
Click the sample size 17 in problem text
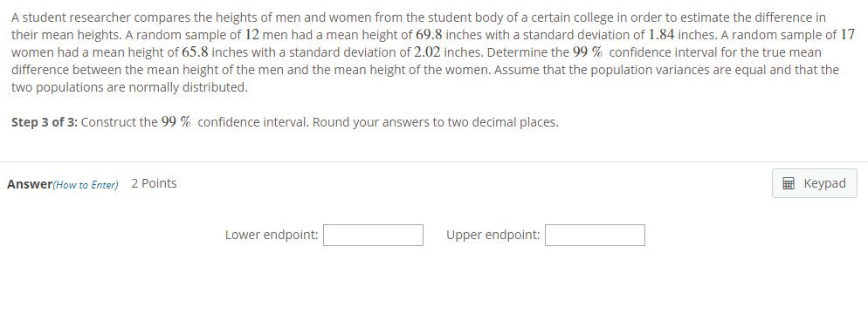pyautogui.click(x=848, y=35)
